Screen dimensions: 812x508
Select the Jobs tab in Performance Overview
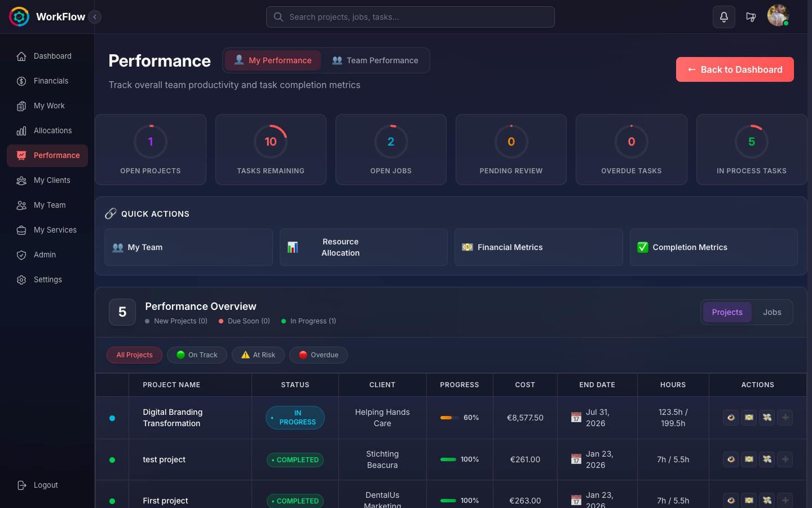pyautogui.click(x=772, y=312)
